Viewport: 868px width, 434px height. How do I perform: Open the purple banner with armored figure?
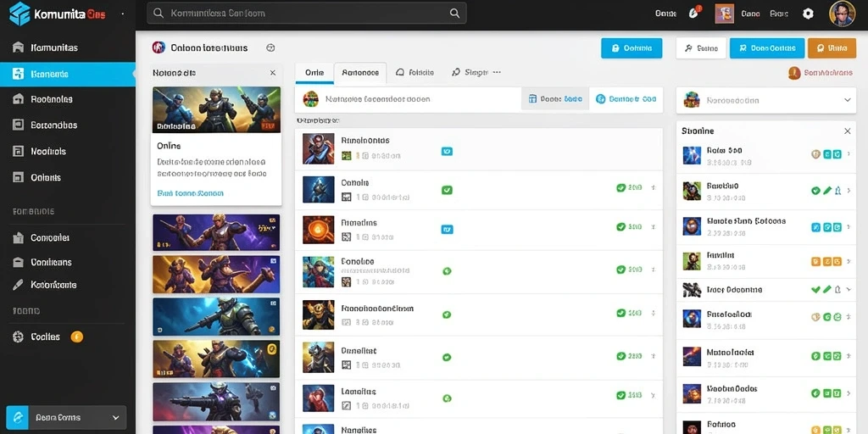[216, 232]
